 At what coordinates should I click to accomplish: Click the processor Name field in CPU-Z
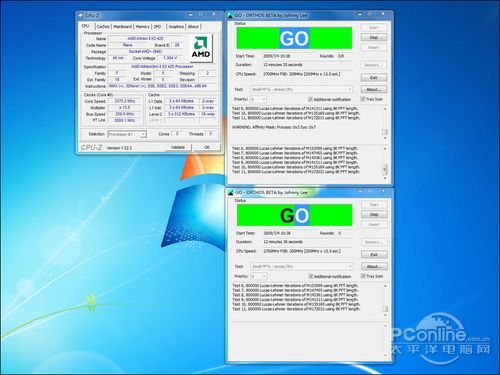[x=145, y=39]
